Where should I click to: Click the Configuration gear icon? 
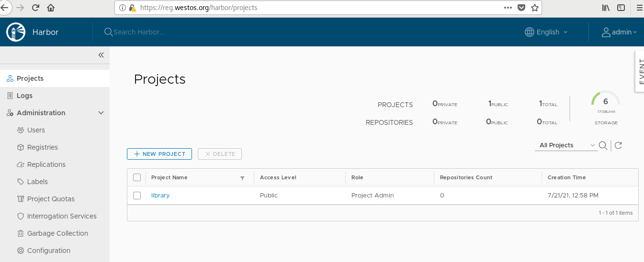click(x=21, y=251)
